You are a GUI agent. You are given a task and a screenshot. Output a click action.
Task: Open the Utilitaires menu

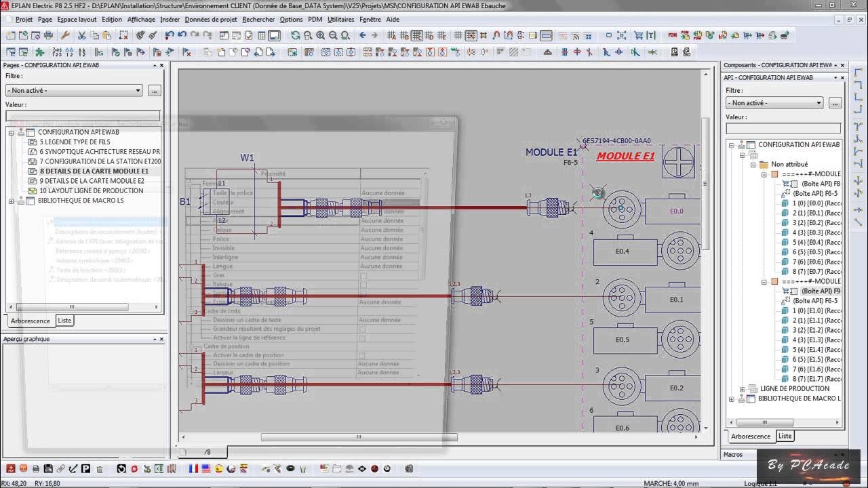click(341, 20)
